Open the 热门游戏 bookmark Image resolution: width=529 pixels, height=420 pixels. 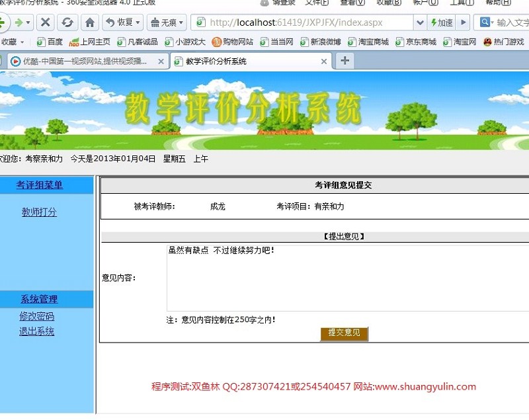click(504, 42)
